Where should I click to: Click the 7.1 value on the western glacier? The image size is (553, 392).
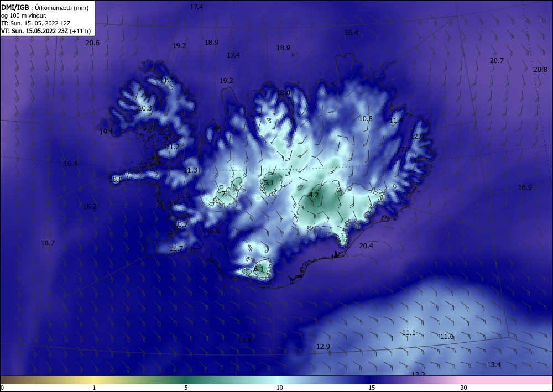coord(226,194)
